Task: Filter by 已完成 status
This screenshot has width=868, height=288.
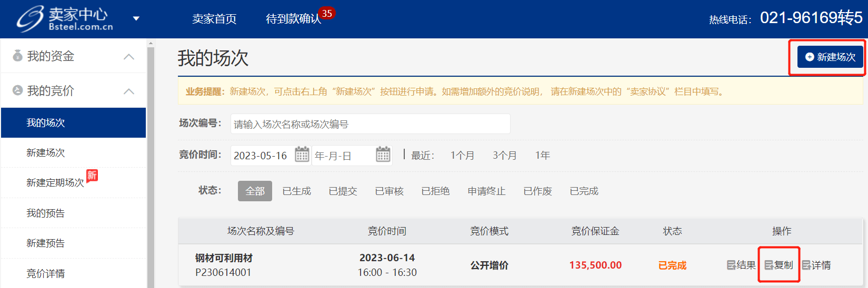Action: [x=584, y=191]
